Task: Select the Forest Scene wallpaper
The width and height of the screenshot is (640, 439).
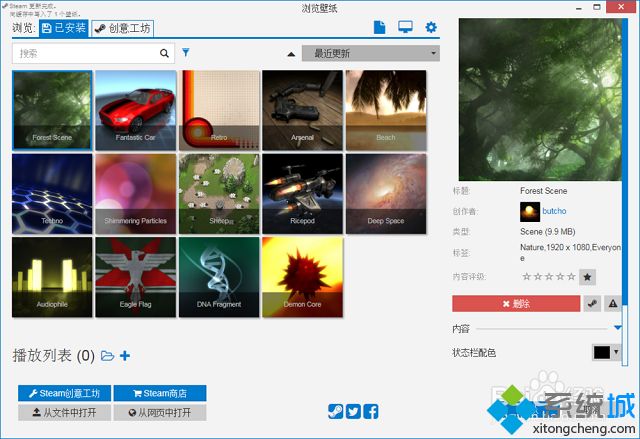Action: coord(52,110)
